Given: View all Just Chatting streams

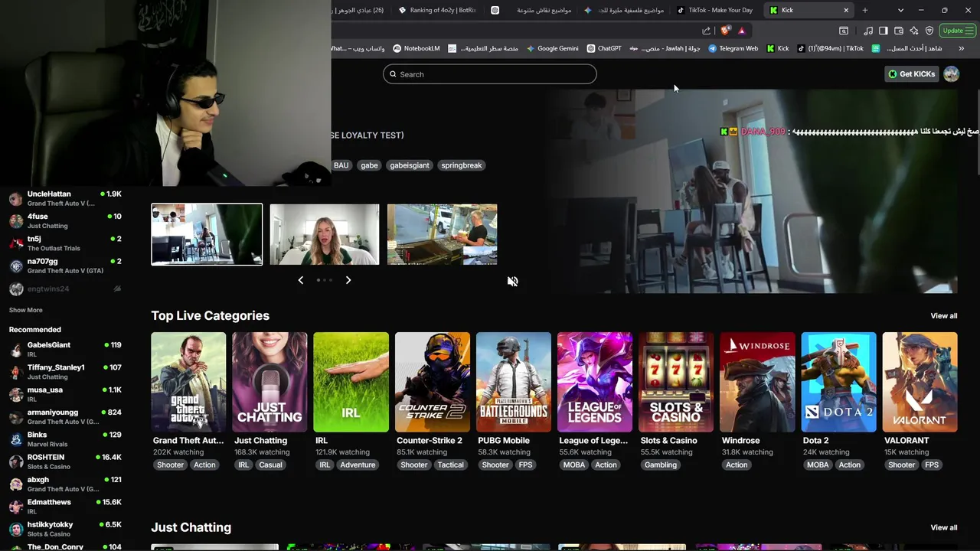Looking at the screenshot, I should coord(943,527).
